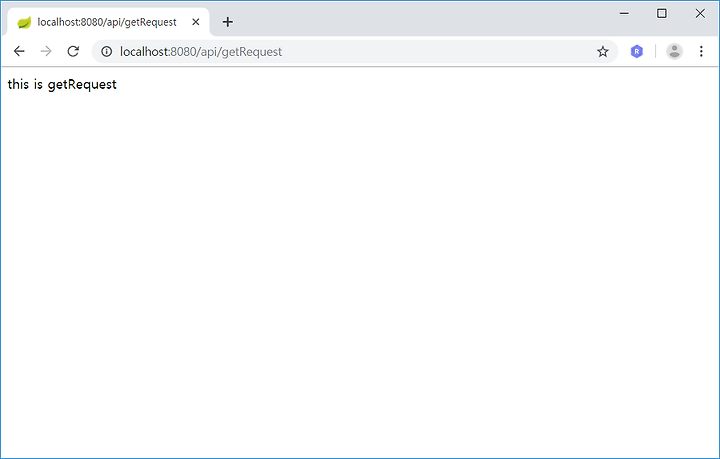Click the forward navigation arrow

click(46, 51)
